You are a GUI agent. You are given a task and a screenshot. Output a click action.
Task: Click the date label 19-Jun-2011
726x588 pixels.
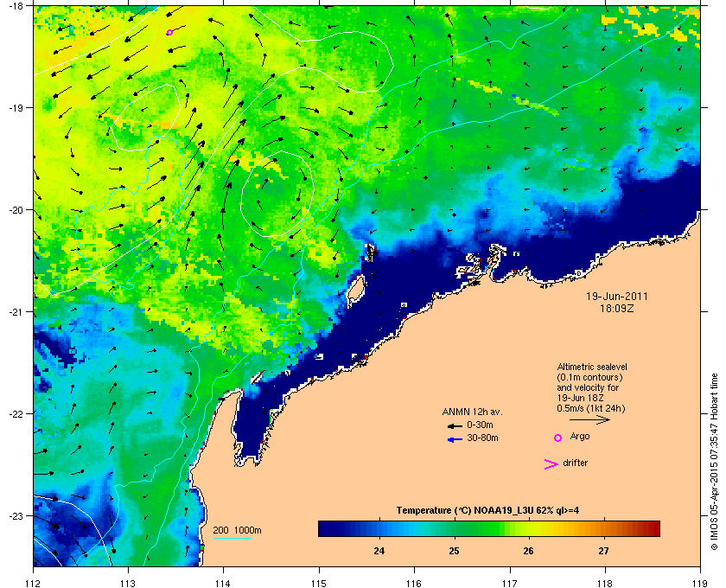617,296
